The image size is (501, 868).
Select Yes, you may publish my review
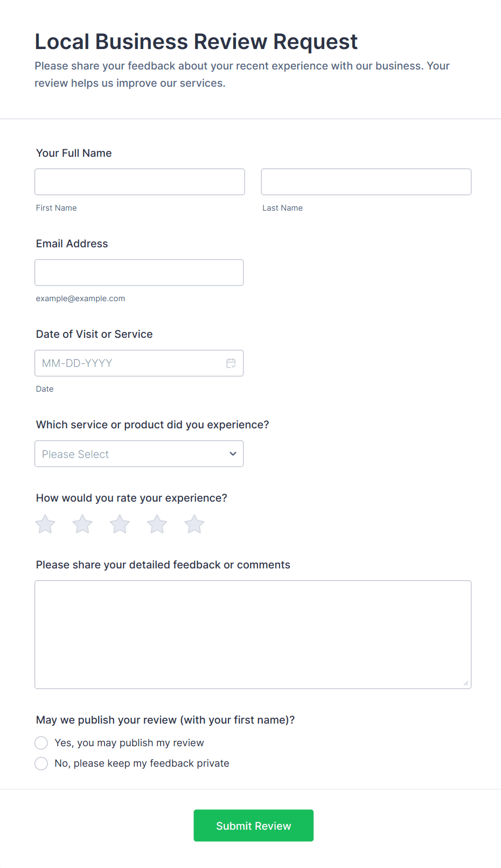[41, 743]
